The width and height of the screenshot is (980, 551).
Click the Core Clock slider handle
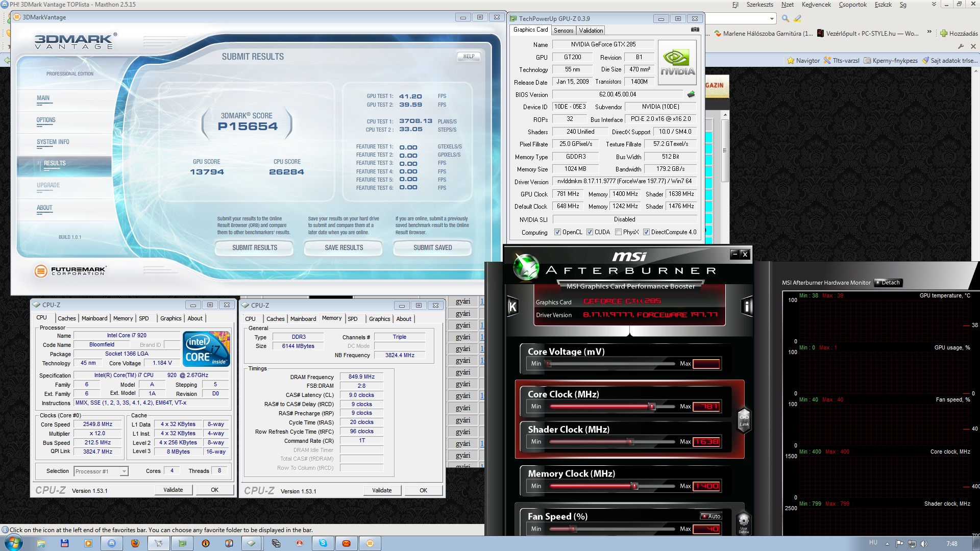(652, 407)
